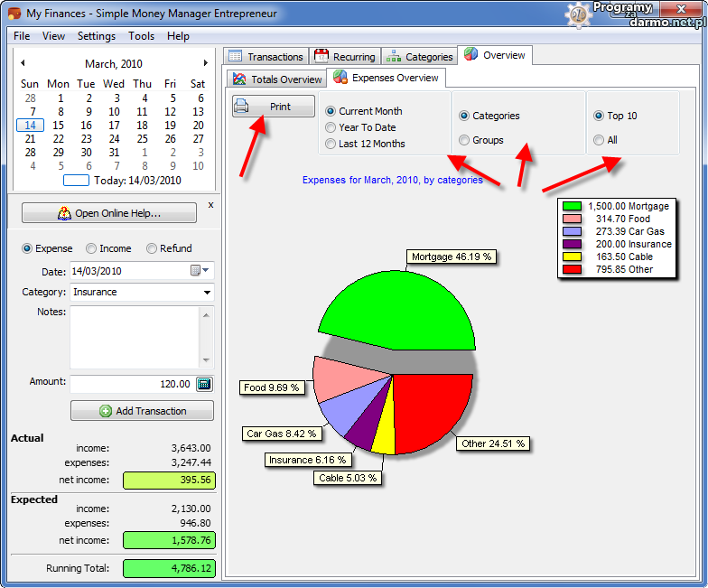Switch chart to show All items
The image size is (708, 588).
click(x=599, y=140)
